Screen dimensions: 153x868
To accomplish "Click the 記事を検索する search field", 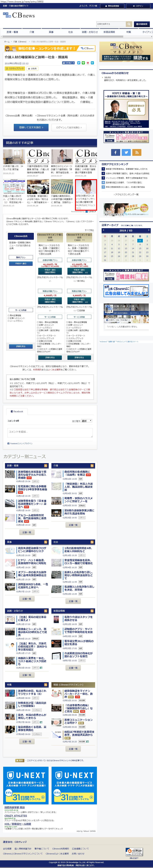I will [x=111, y=24].
